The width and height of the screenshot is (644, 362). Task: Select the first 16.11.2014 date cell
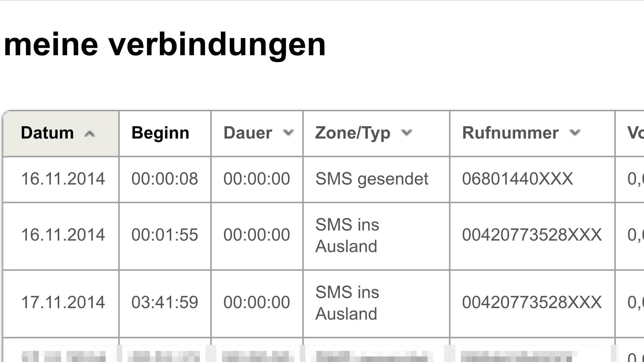point(63,179)
